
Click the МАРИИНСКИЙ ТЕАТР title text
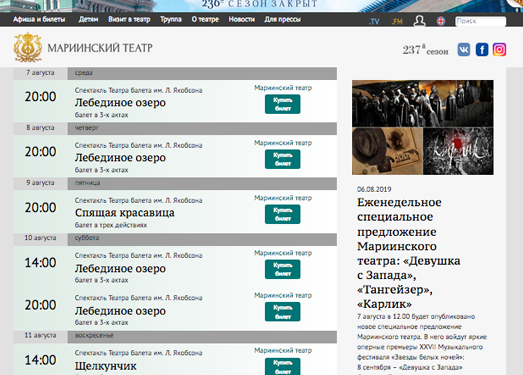100,48
